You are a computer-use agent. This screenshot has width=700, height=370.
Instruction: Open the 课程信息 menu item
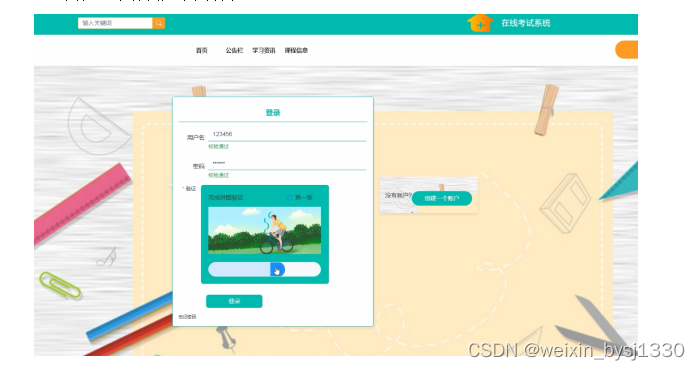point(296,50)
